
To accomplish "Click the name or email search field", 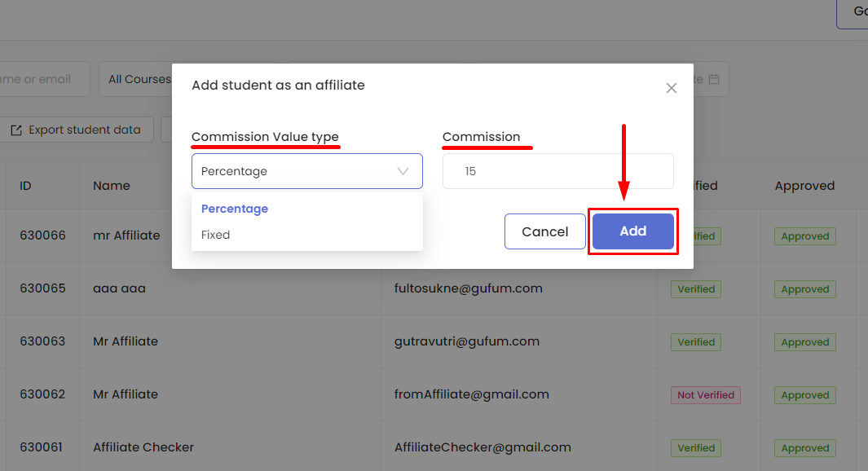I will tap(44, 79).
